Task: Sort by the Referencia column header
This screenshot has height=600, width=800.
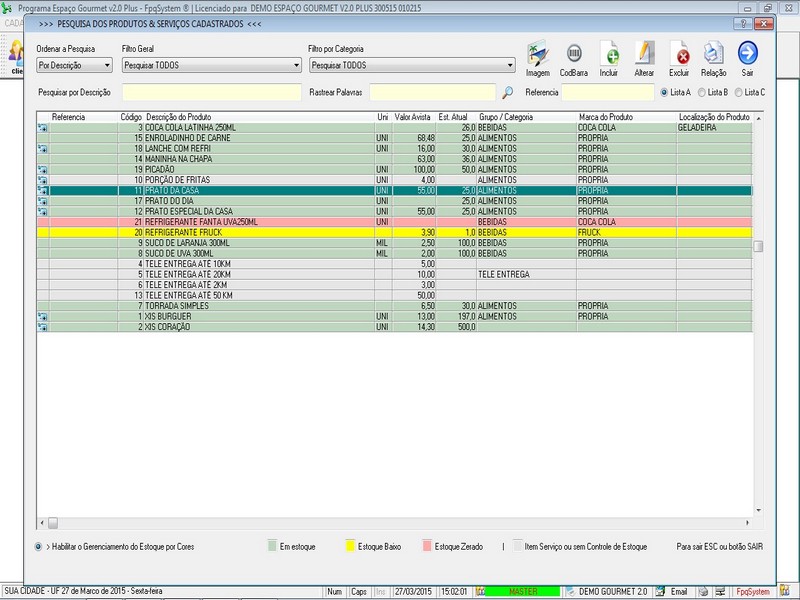Action: [68, 117]
